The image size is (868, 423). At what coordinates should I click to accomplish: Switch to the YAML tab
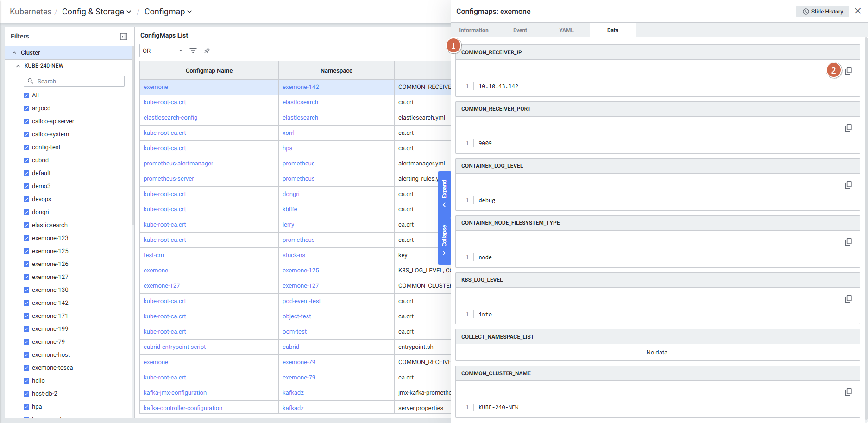click(x=566, y=30)
